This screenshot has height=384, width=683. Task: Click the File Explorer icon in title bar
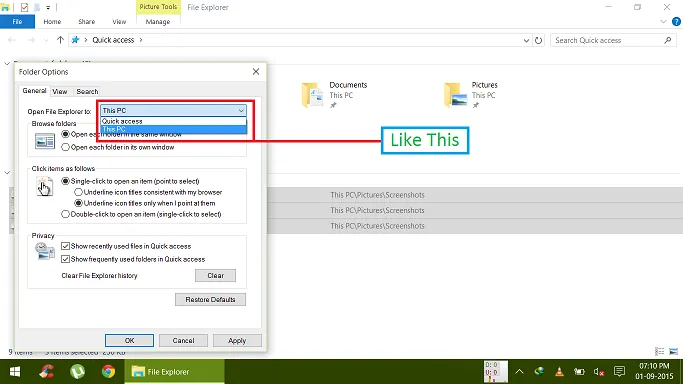click(5, 7)
